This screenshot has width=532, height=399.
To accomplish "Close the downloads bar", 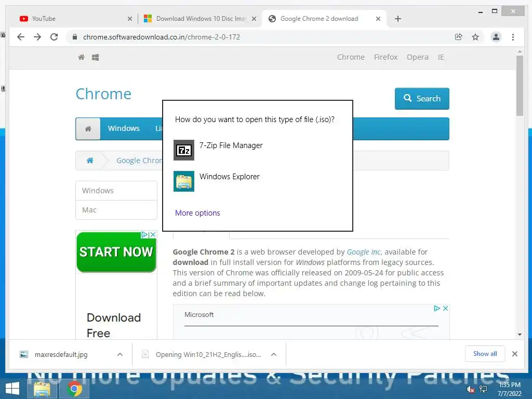I will [x=515, y=354].
